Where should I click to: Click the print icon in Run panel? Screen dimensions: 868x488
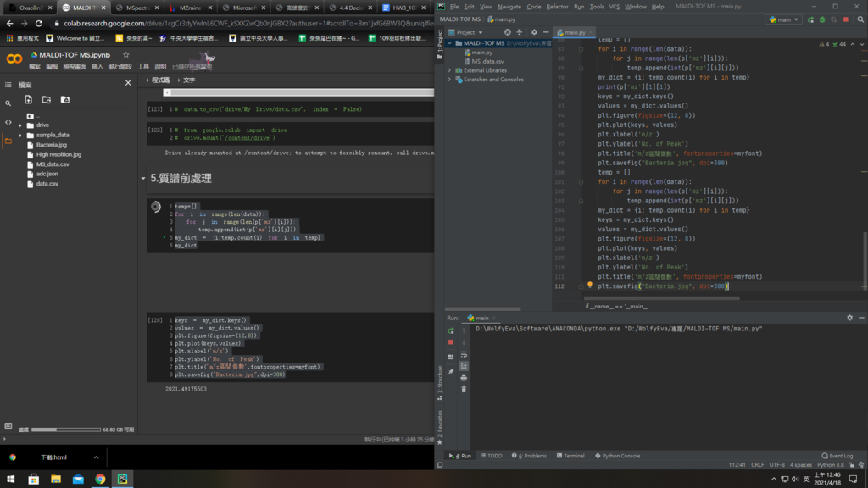464,378
